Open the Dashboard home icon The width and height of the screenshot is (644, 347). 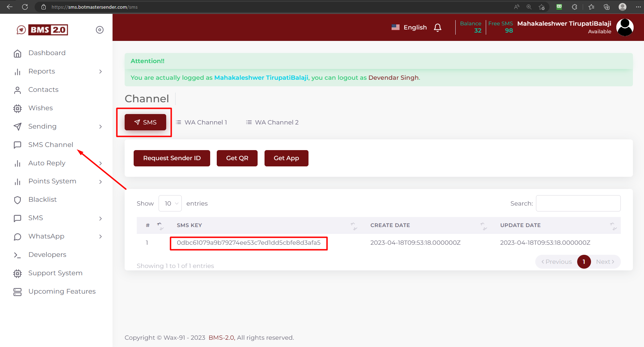tap(18, 53)
